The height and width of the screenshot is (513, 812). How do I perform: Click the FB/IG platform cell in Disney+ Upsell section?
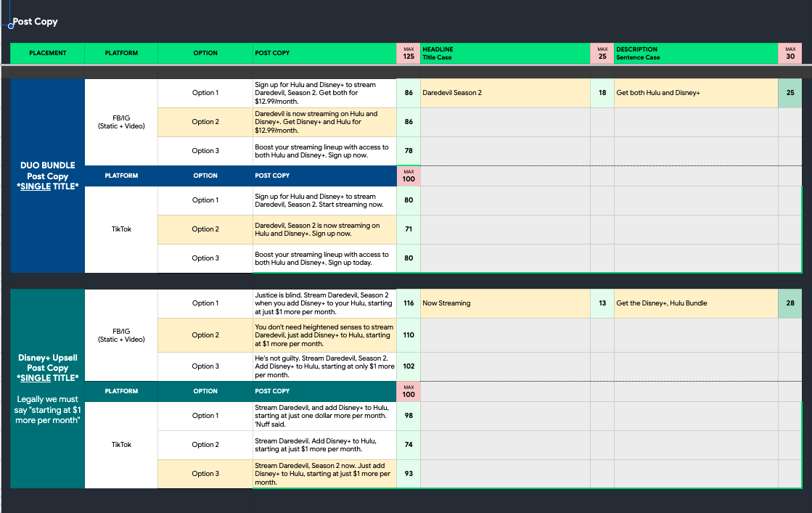click(121, 335)
